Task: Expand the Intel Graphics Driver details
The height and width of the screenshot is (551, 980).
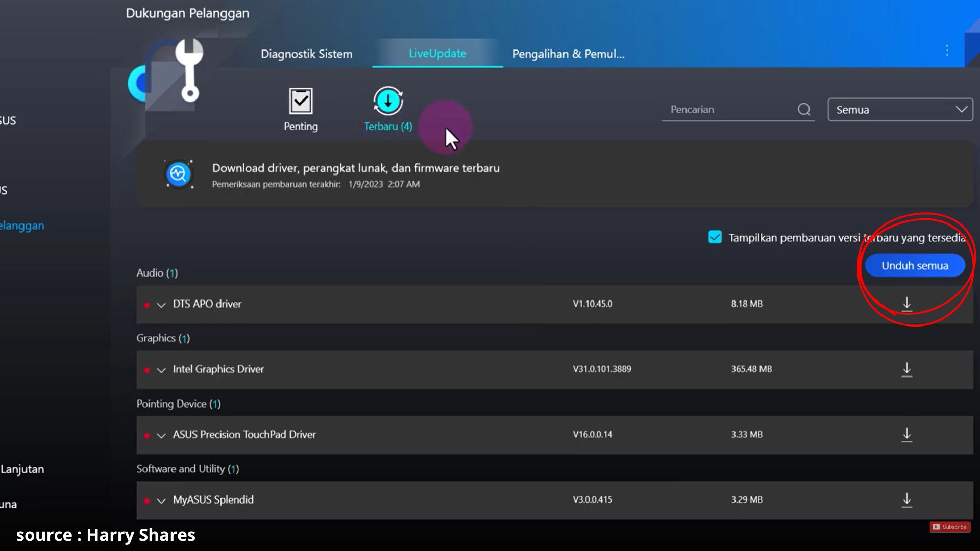Action: click(161, 370)
